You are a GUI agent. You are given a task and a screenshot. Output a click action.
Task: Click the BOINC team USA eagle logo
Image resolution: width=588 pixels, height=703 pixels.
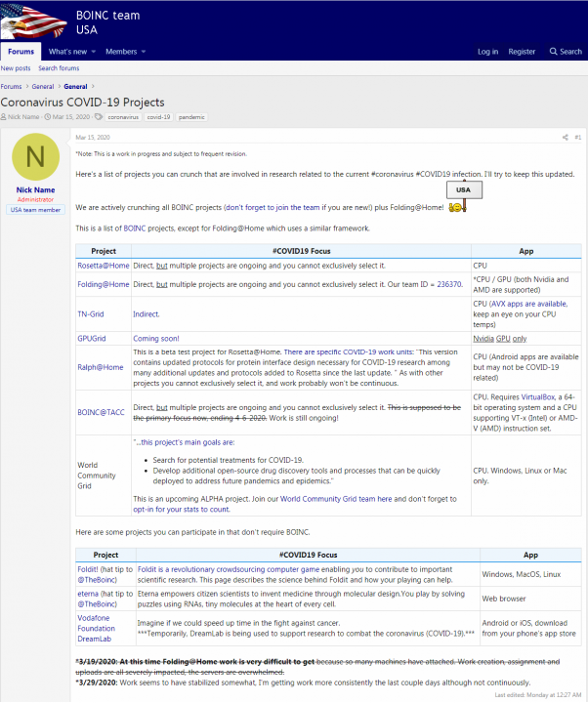(33, 21)
